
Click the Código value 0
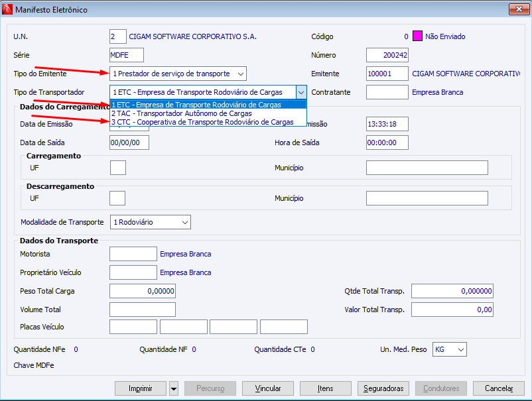pyautogui.click(x=406, y=36)
